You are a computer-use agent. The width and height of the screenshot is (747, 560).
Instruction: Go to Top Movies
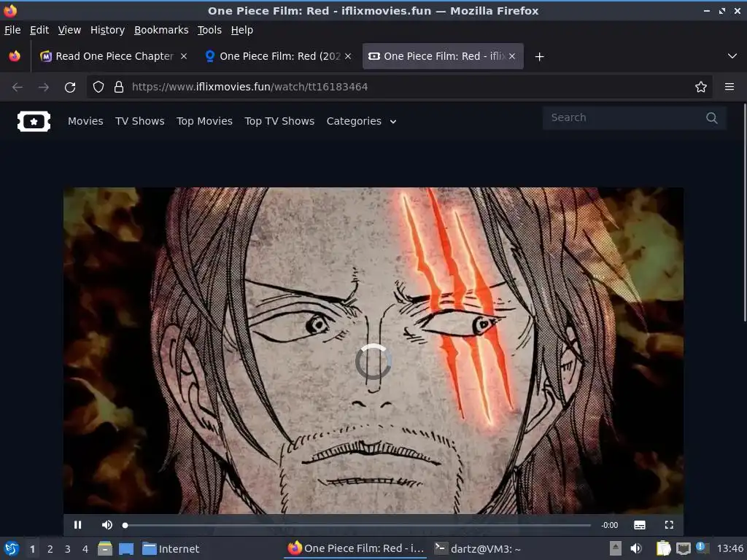(x=204, y=121)
